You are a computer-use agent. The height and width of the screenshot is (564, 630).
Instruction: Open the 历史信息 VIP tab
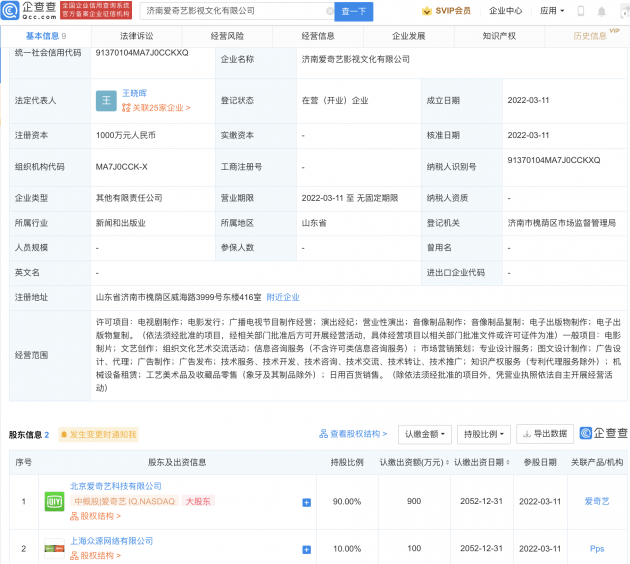(x=590, y=36)
